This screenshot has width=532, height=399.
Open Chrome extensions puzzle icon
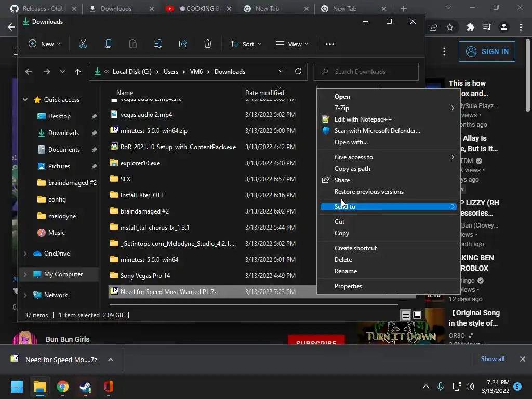470,27
